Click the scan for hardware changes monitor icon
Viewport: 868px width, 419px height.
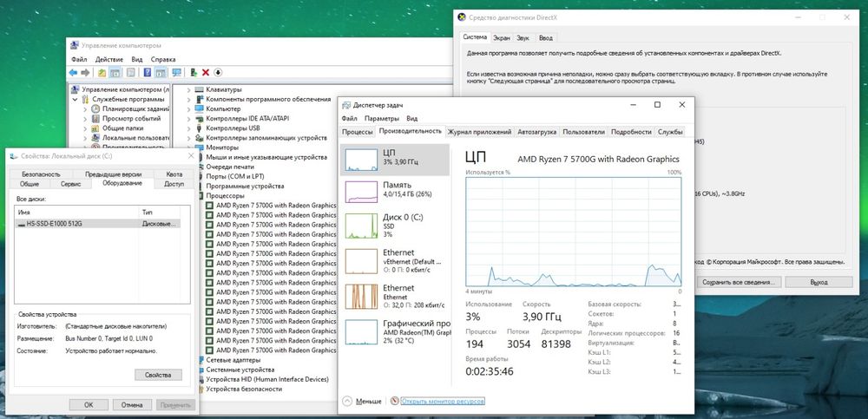pyautogui.click(x=176, y=73)
